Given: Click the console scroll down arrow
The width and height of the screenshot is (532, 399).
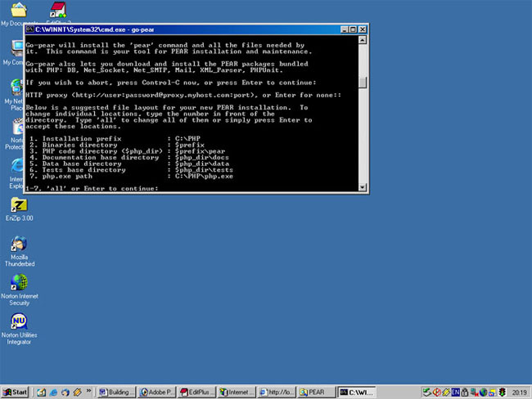Looking at the screenshot, I should coord(363,187).
